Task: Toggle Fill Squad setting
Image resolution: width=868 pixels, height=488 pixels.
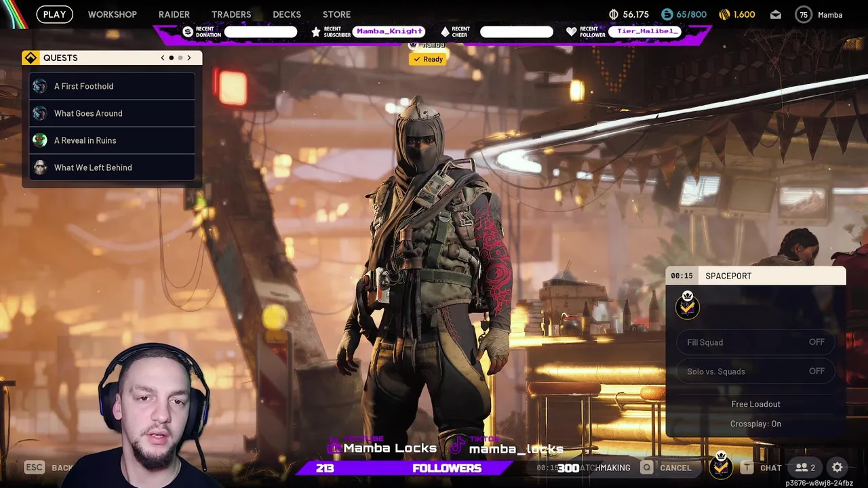Action: coord(755,342)
